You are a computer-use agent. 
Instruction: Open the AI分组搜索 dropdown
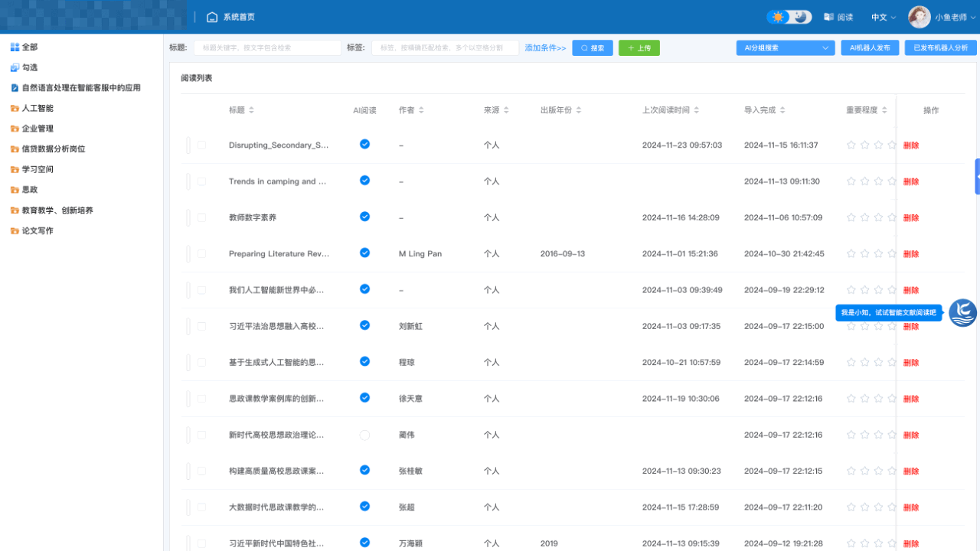click(785, 47)
